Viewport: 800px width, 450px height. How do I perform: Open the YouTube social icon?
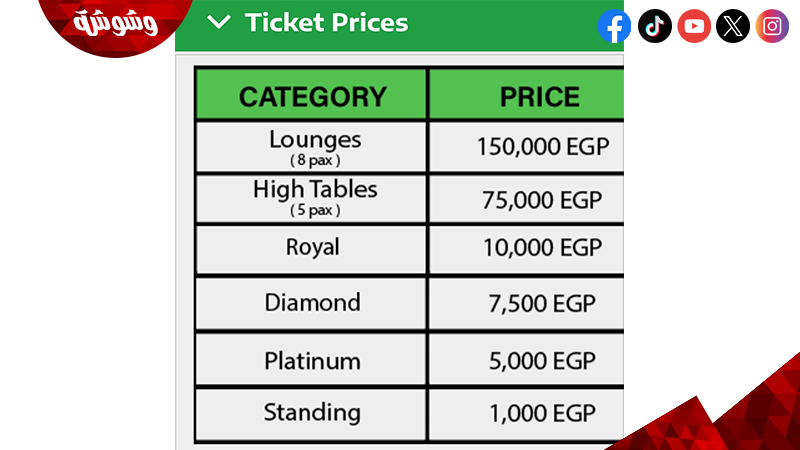[x=694, y=26]
